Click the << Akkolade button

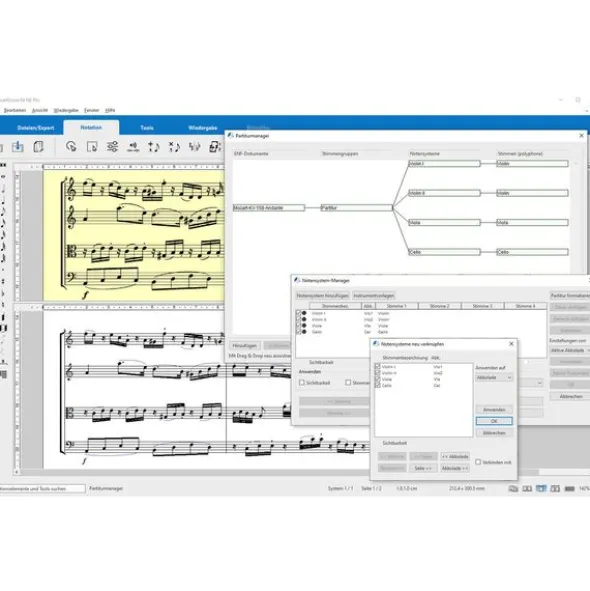point(455,456)
